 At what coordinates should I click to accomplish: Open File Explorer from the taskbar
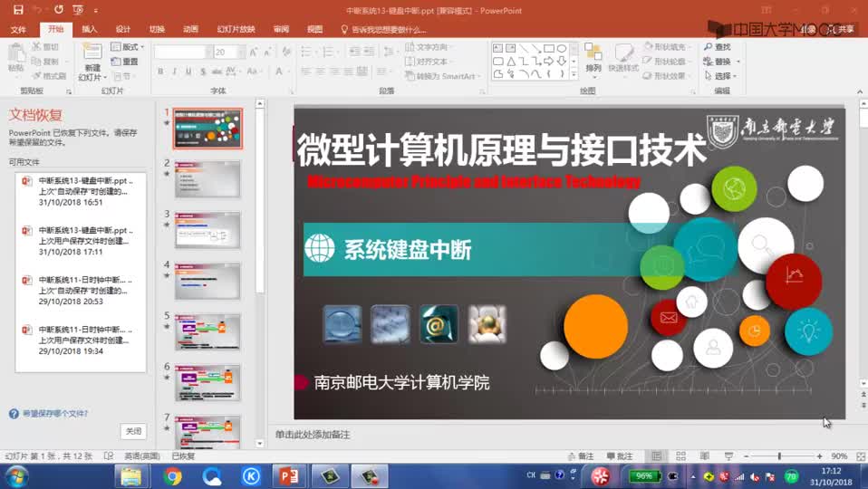pyautogui.click(x=131, y=476)
